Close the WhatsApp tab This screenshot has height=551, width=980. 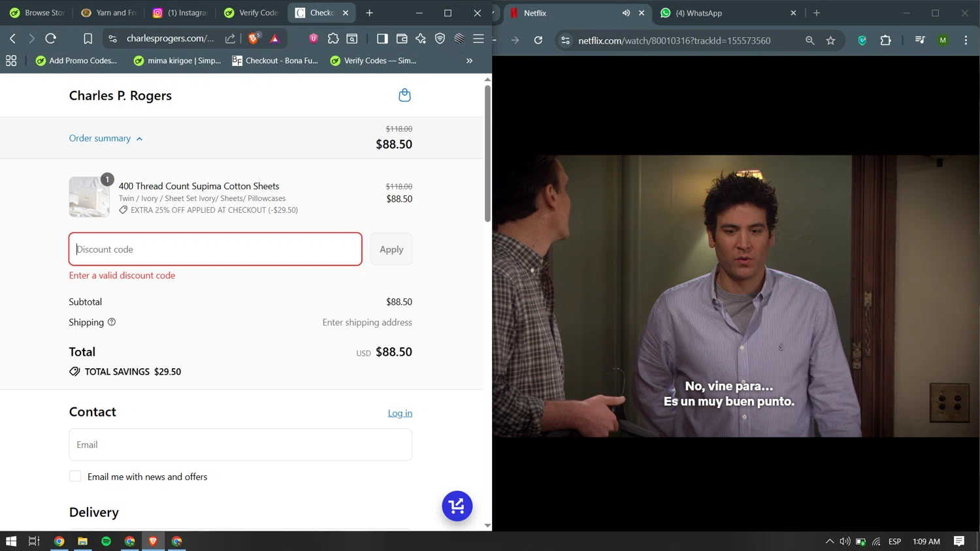(x=793, y=13)
